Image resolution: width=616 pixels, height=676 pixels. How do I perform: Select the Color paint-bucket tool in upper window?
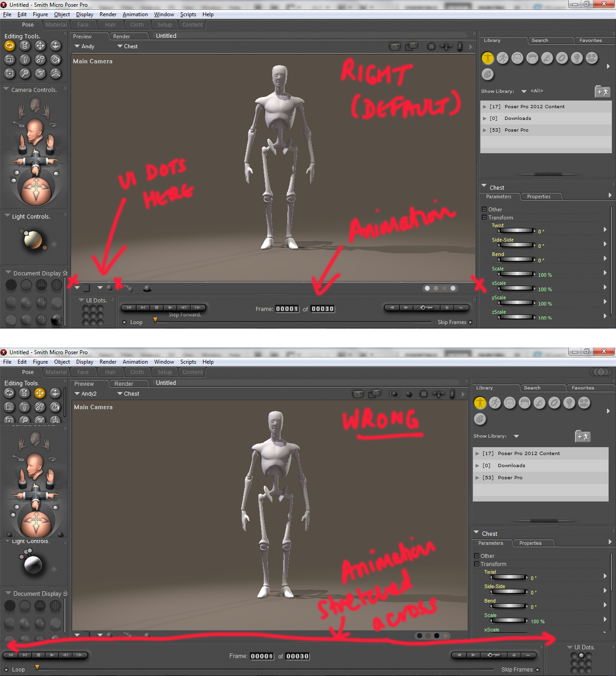click(x=55, y=59)
